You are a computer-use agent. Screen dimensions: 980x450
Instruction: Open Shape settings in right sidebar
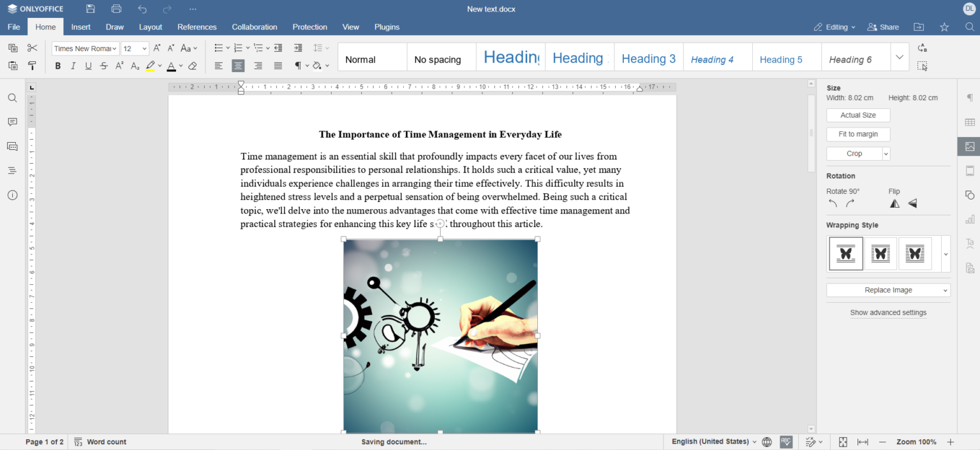(x=970, y=195)
